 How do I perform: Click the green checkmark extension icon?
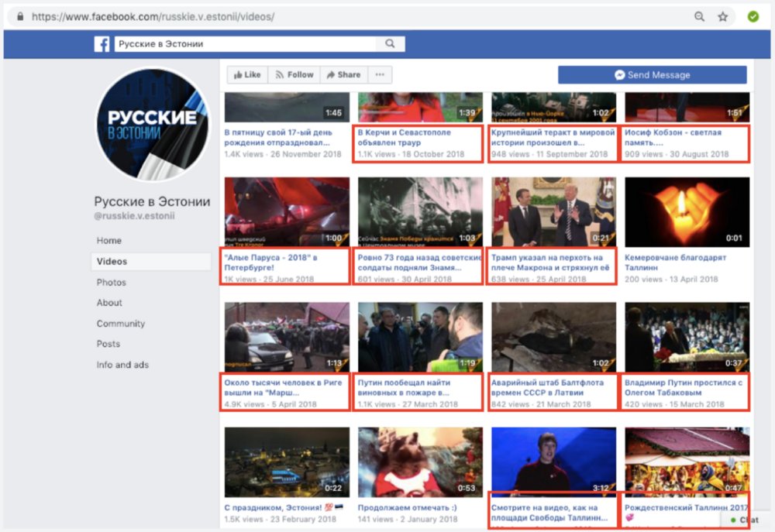click(x=753, y=17)
